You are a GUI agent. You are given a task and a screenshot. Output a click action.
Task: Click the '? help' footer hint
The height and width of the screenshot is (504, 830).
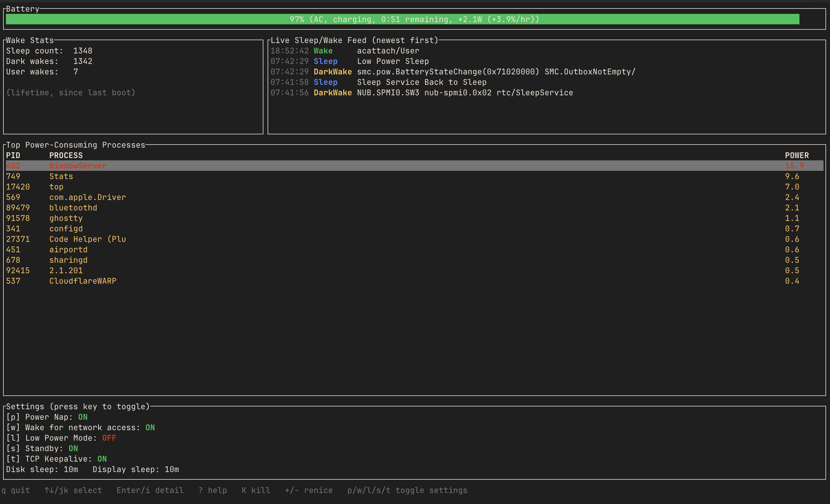[x=212, y=490]
